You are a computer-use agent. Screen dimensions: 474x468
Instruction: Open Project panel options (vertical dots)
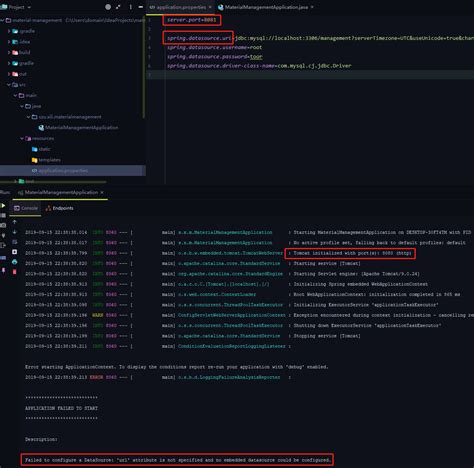coord(130,7)
